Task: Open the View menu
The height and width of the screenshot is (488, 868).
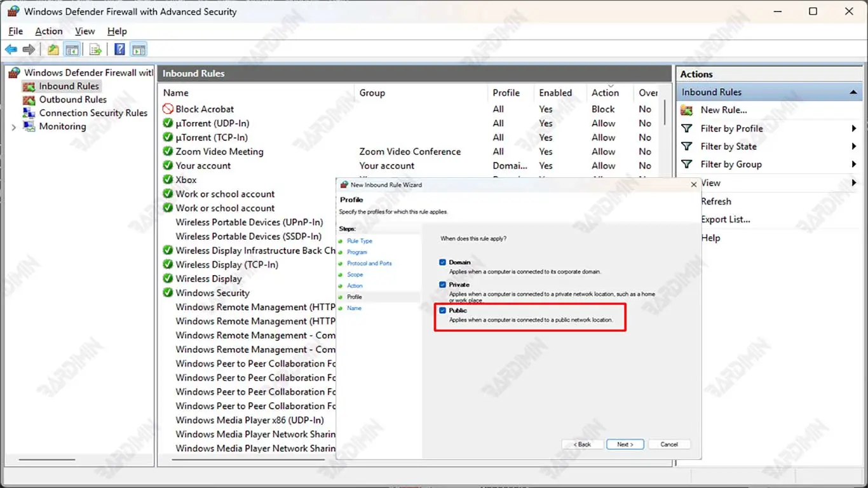Action: (85, 31)
